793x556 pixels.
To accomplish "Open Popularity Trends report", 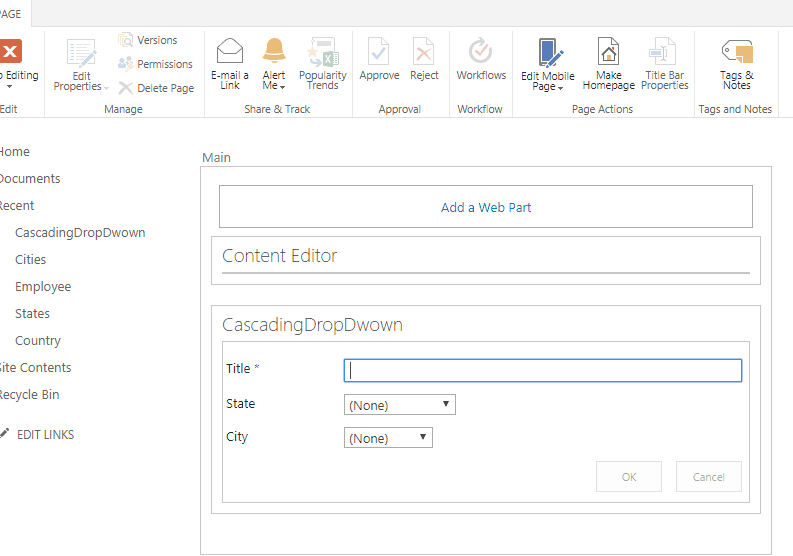I will (x=323, y=64).
